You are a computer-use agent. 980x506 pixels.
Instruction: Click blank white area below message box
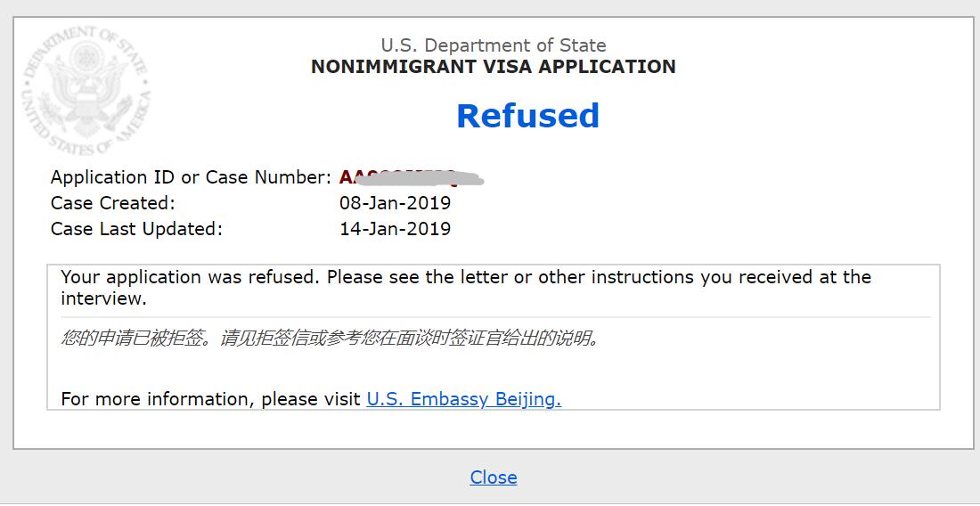(494, 428)
